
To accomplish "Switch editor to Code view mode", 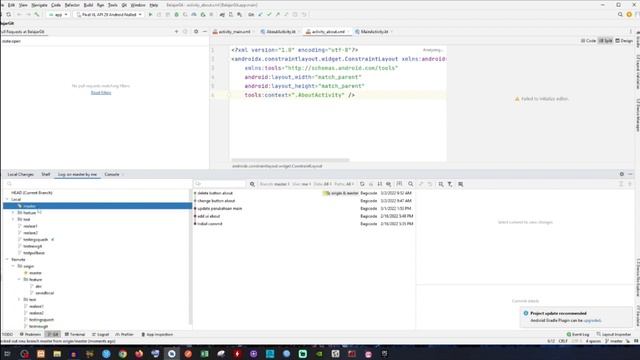I will pyautogui.click(x=588, y=41).
